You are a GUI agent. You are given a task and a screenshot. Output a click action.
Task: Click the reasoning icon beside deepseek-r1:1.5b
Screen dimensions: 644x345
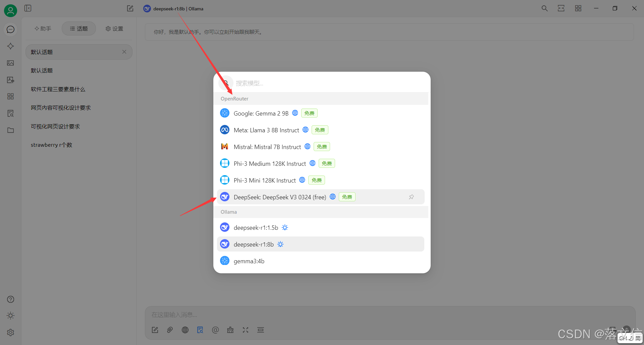(x=285, y=227)
